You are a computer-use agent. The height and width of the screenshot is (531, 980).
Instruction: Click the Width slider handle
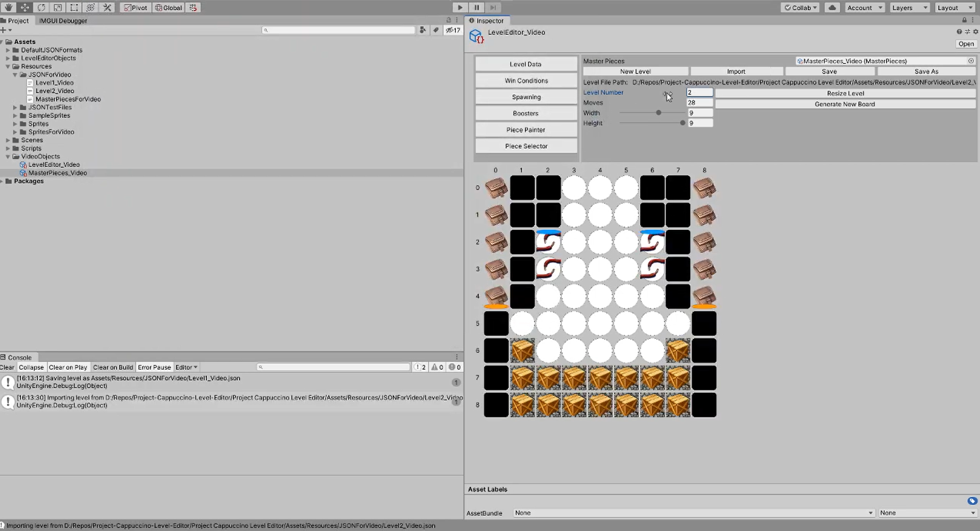click(x=658, y=113)
